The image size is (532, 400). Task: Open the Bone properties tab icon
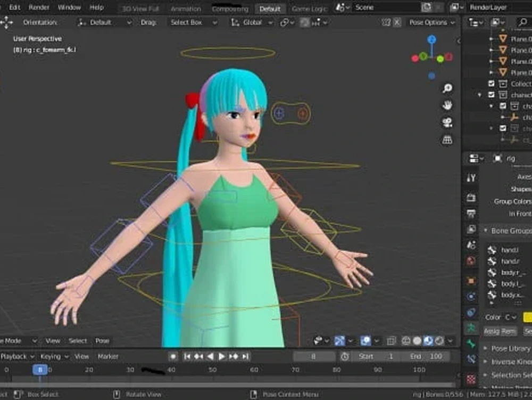[471, 344]
